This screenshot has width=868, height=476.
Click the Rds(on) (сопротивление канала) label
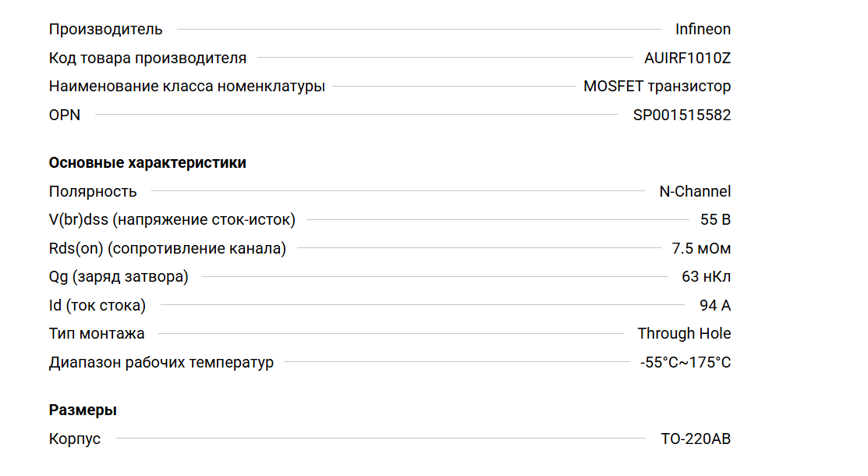[x=168, y=249]
